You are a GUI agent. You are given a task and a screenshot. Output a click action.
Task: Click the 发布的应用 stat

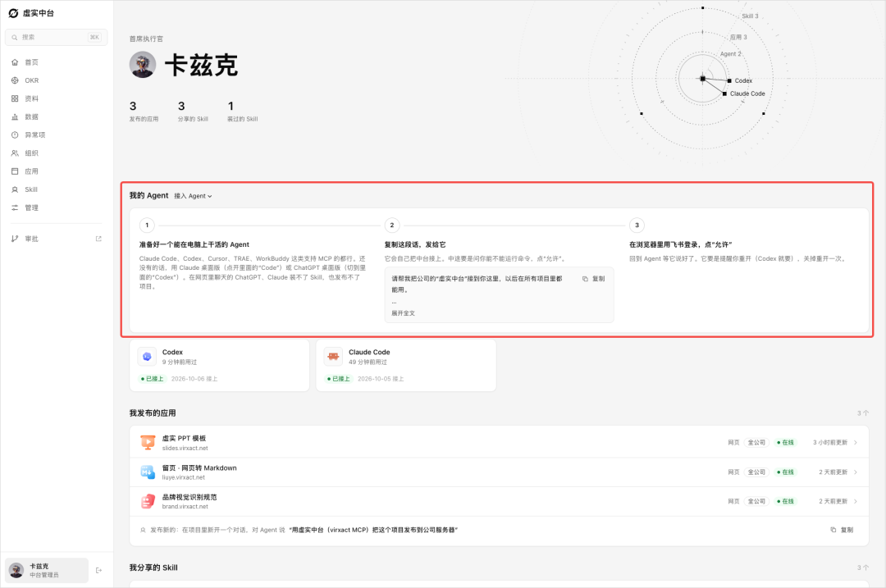(144, 112)
